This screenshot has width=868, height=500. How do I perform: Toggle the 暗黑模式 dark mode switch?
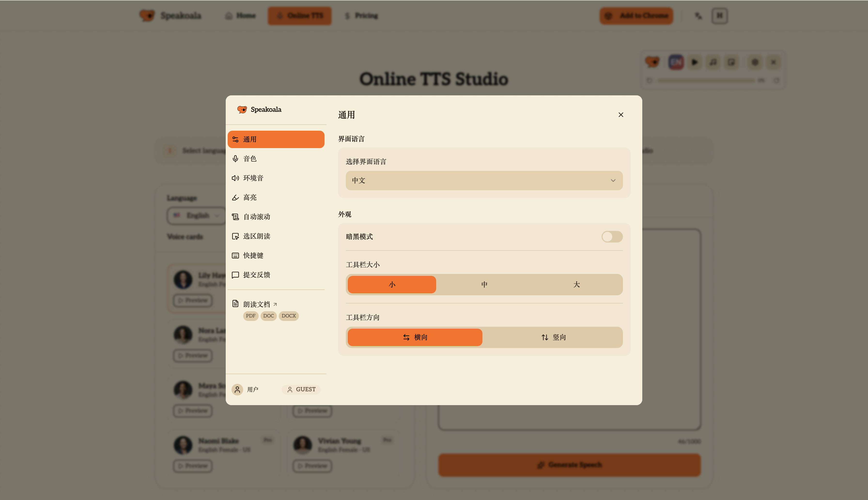tap(612, 237)
